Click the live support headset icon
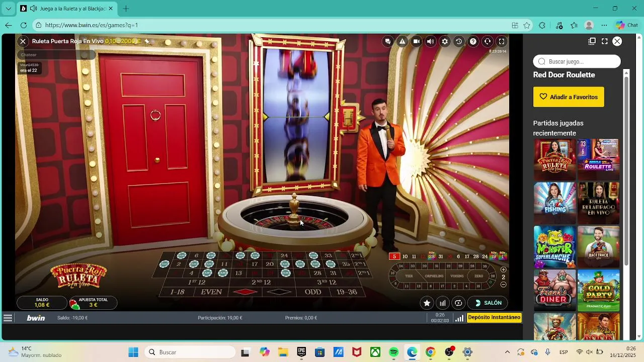The image size is (644, 362). 487,42
